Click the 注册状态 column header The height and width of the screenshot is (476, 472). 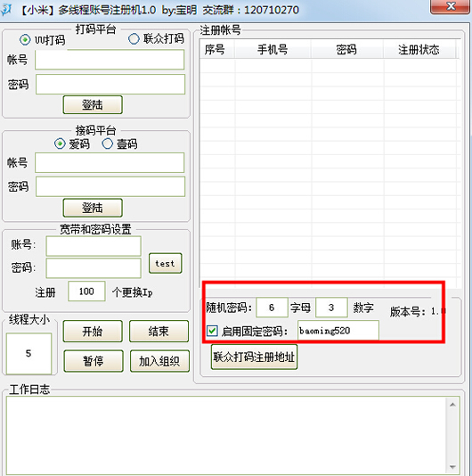[419, 50]
